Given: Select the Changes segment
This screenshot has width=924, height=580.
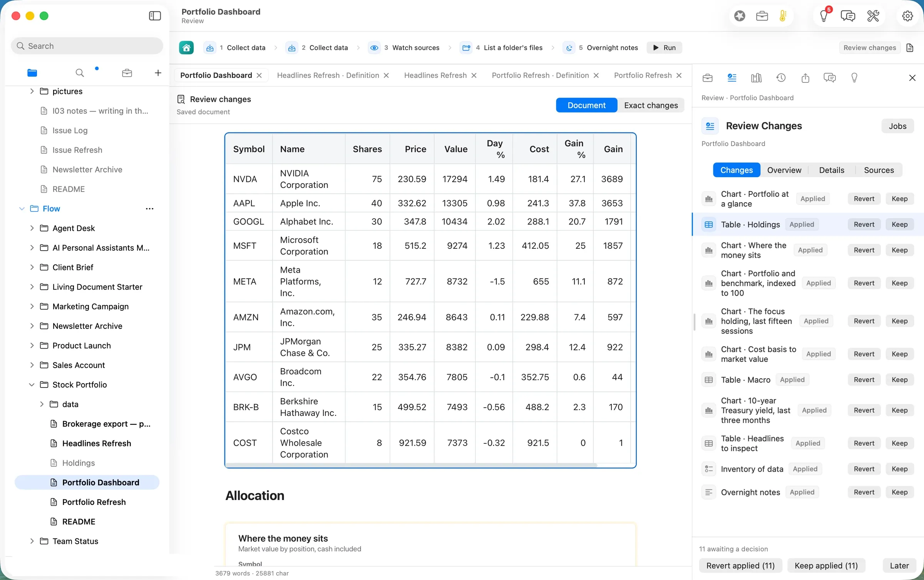Looking at the screenshot, I should 737,170.
